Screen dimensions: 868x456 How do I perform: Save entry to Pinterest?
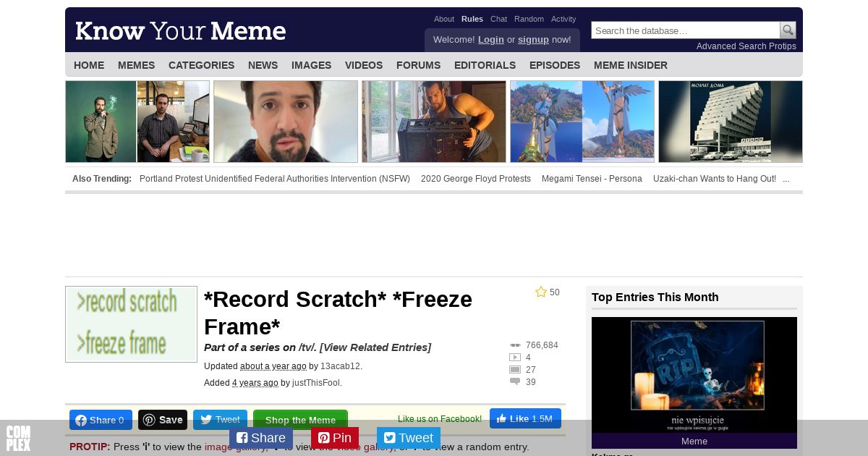point(163,420)
